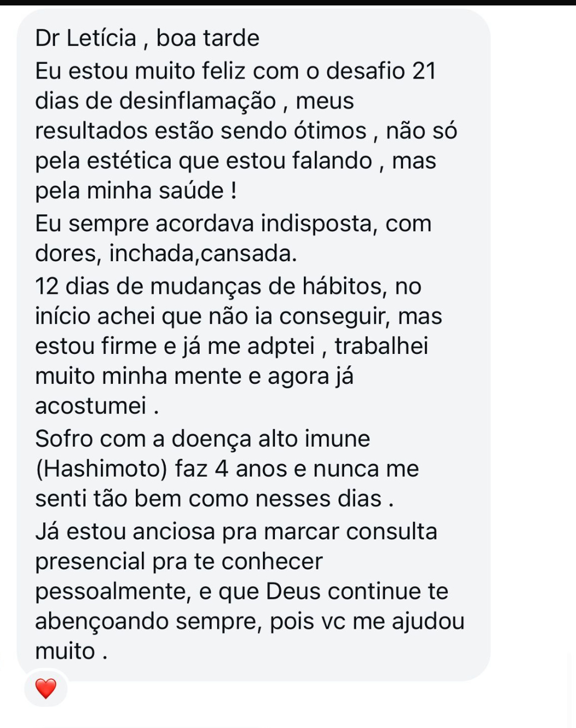The height and width of the screenshot is (728, 576).
Task: Select the word 'Hashimoto' in the message
Action: (x=101, y=469)
